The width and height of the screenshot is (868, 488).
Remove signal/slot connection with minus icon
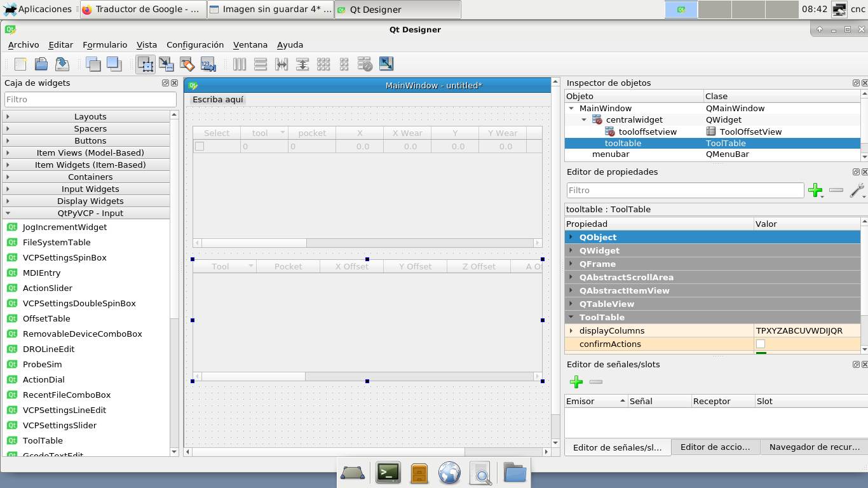596,382
